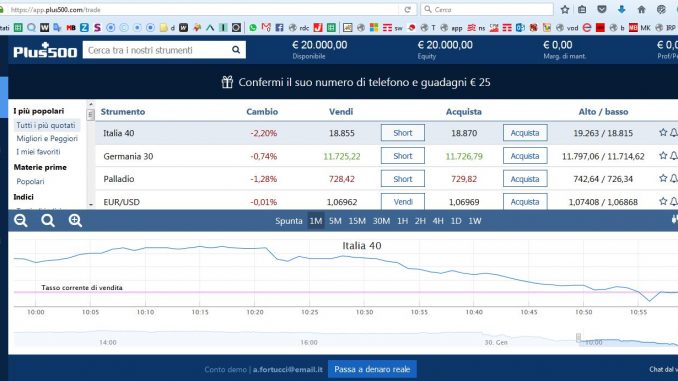
Task: Click the chart navigator range handle
Action: click(578, 337)
